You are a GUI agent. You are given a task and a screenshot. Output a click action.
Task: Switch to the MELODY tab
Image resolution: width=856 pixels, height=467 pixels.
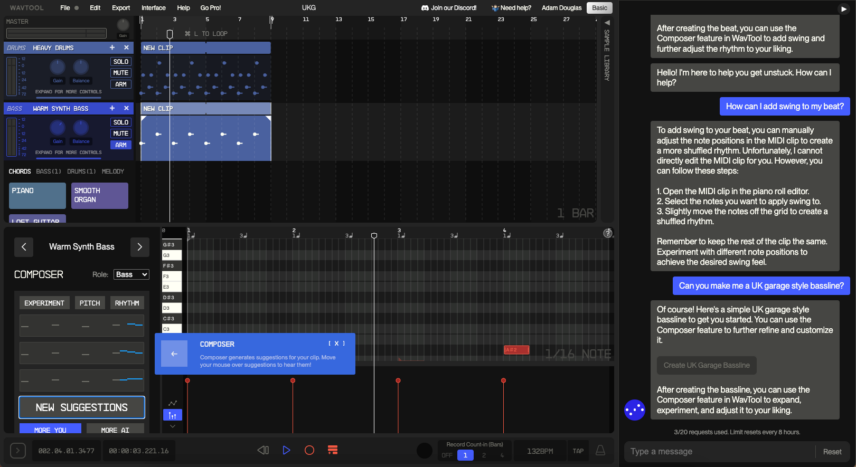click(x=113, y=172)
